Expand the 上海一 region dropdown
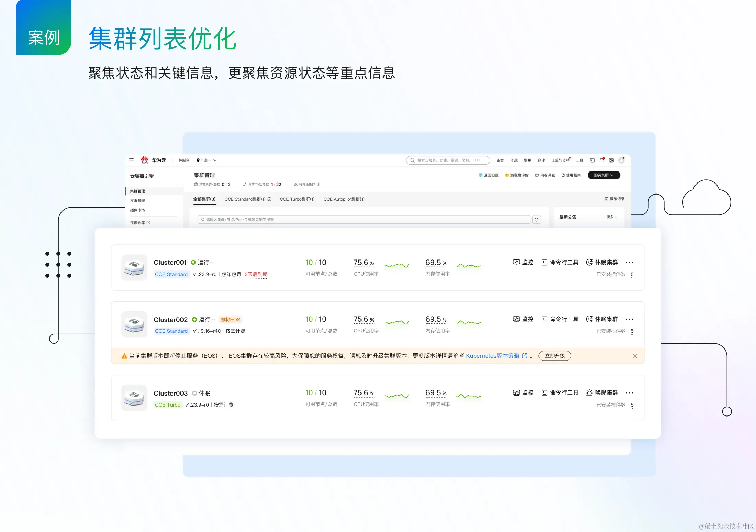Screen dimensions: 756x532 coord(207,160)
